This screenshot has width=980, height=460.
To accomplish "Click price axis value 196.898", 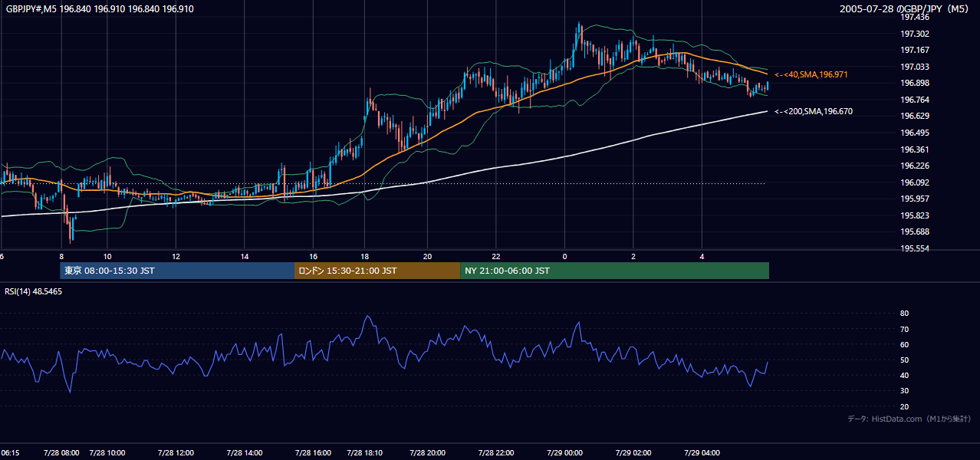I will 915,83.
